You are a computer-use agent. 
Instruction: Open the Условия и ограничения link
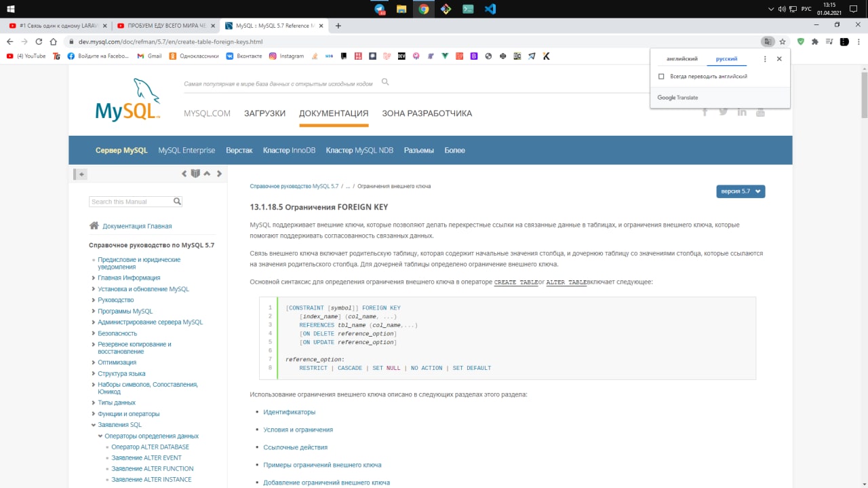pos(298,430)
